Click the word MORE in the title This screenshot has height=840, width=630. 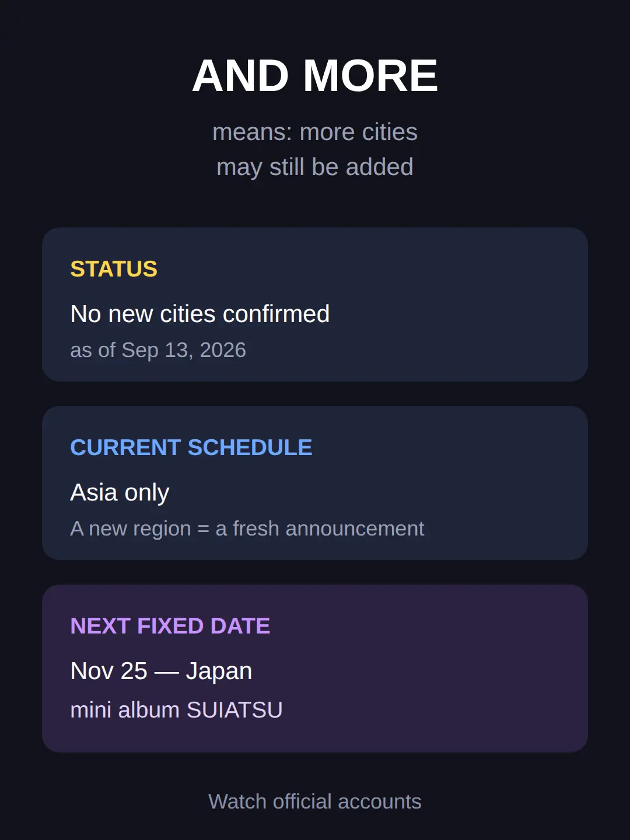(370, 76)
